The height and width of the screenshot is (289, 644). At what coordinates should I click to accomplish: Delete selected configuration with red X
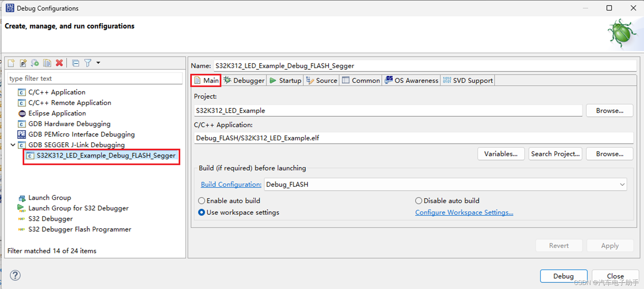pos(59,63)
